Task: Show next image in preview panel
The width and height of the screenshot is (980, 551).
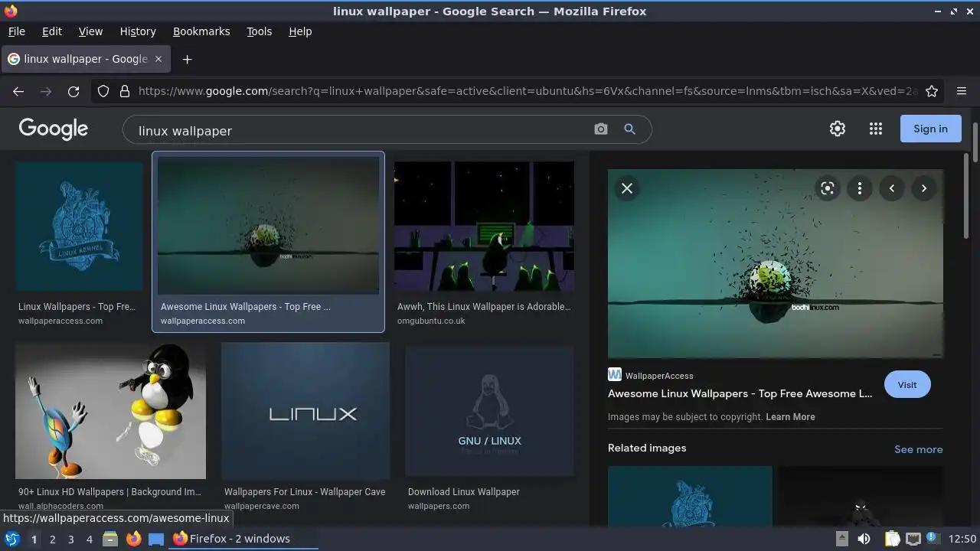Action: click(924, 188)
